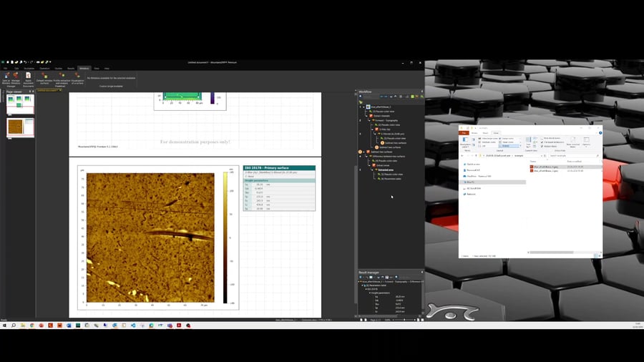644x362 pixels.
Task: Click Extract areas operator icon in Workflow
Action: [374, 165]
